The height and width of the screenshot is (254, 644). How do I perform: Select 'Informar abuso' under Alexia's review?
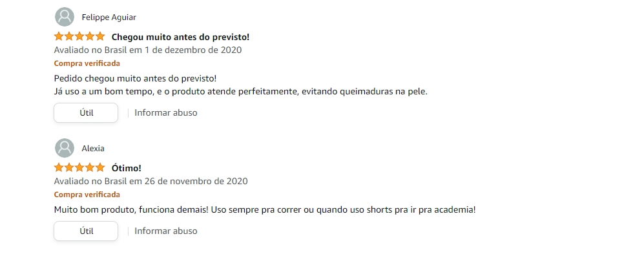coord(166,231)
